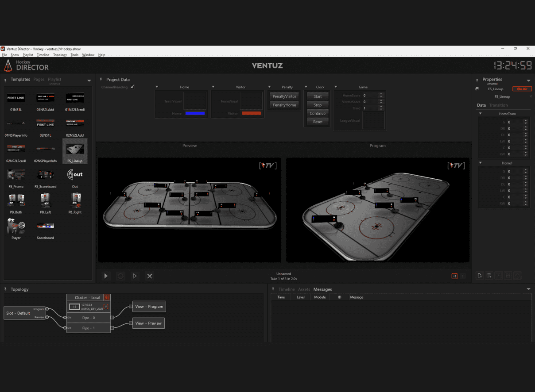Screen dimensions: 535x392
Task: Collapse the Home1 group in Properties
Action: point(481,163)
